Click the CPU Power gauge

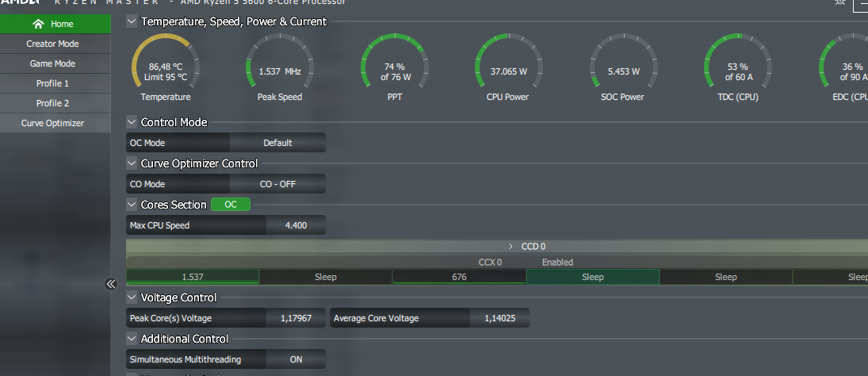pyautogui.click(x=509, y=71)
